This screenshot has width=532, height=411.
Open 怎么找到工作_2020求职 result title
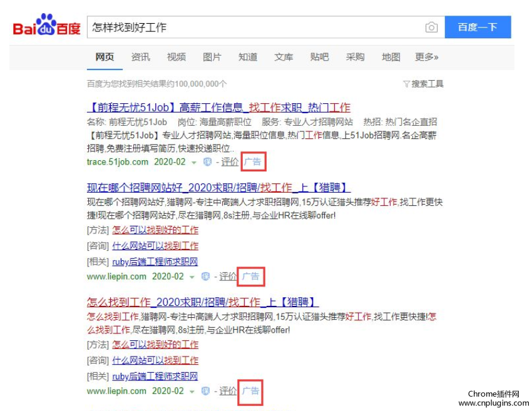(203, 302)
